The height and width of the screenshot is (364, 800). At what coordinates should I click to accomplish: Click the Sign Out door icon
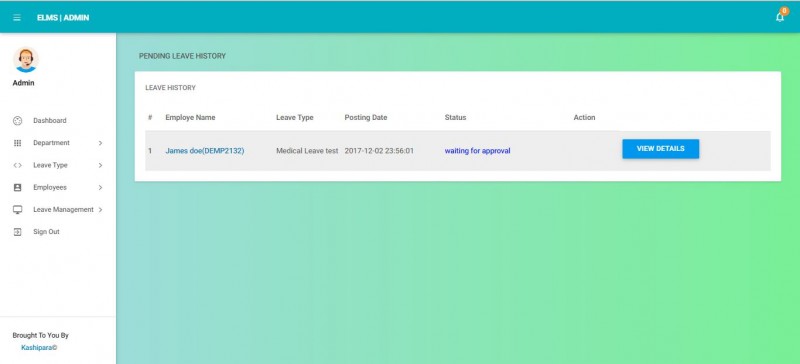tap(17, 232)
